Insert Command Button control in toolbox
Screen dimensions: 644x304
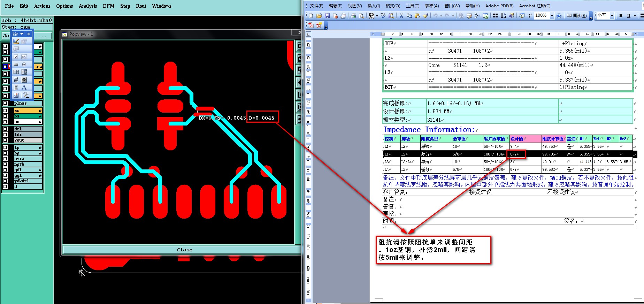16,64
